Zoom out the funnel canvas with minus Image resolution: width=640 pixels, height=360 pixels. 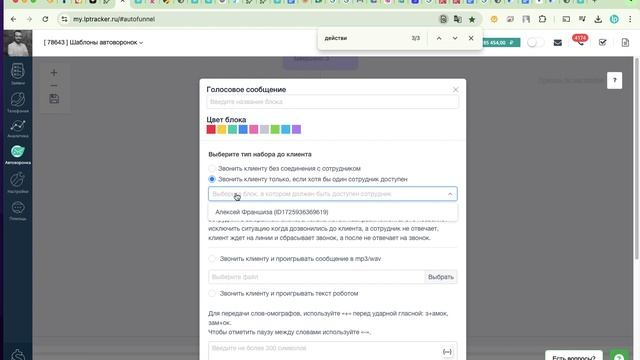pyautogui.click(x=54, y=86)
